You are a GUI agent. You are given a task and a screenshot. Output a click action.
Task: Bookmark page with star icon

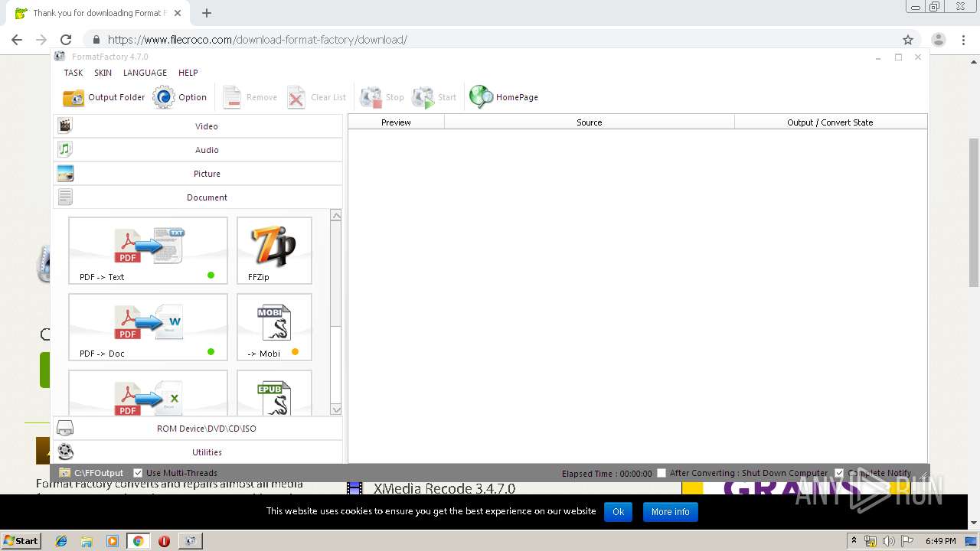(x=908, y=40)
